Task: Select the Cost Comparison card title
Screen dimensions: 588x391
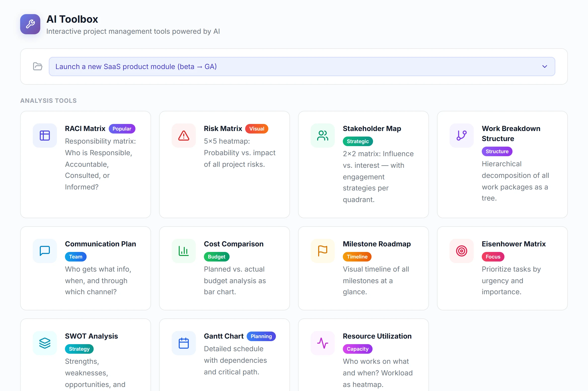Action: pos(234,244)
